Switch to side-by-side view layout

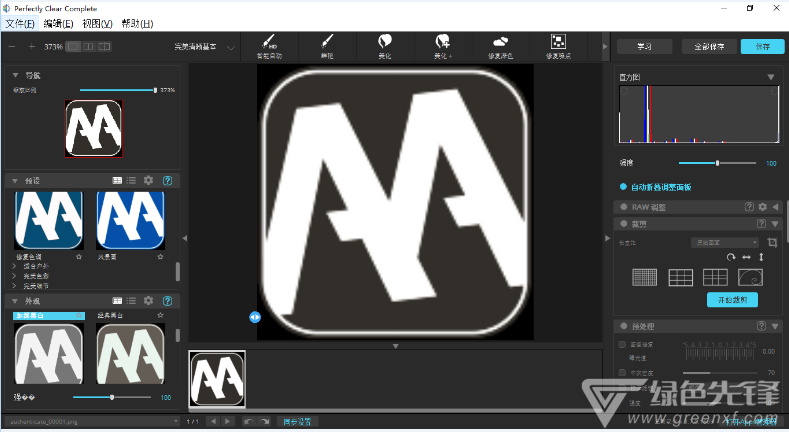(89, 46)
